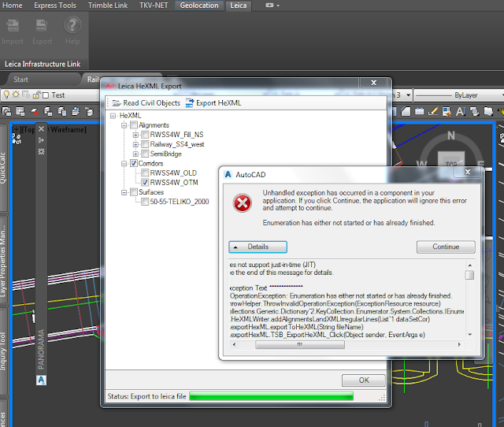
Task: Click the Layer Properties Manager toolbar icon
Action: (6, 112)
